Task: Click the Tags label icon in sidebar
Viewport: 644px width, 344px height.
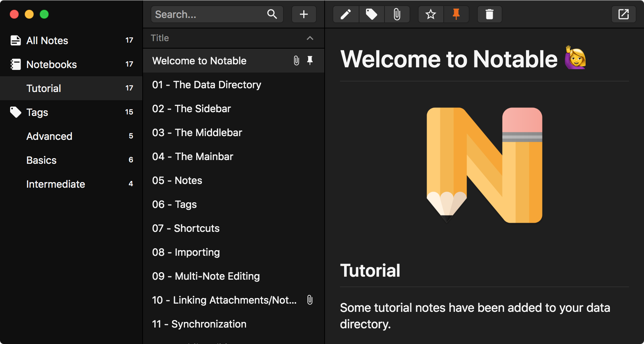Action: 15,112
